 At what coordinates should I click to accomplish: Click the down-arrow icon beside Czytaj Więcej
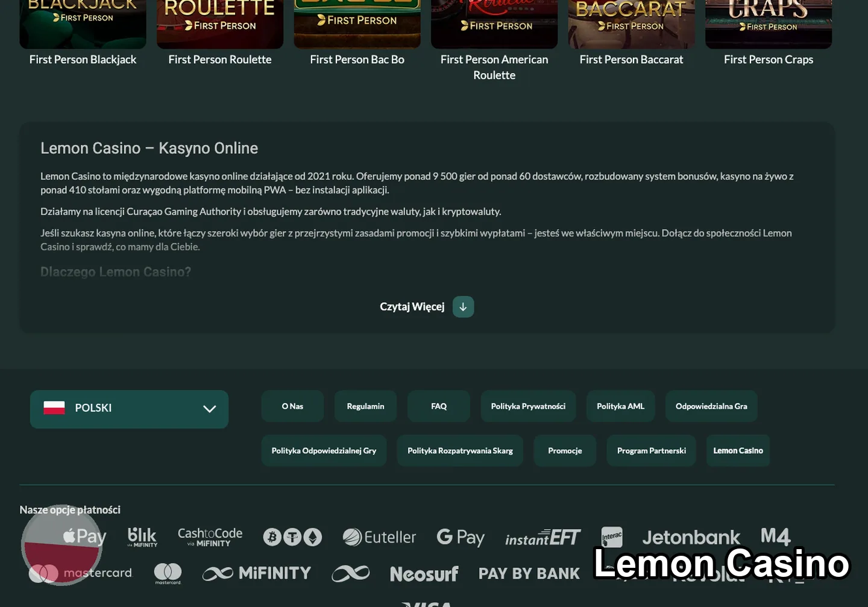pos(463,307)
